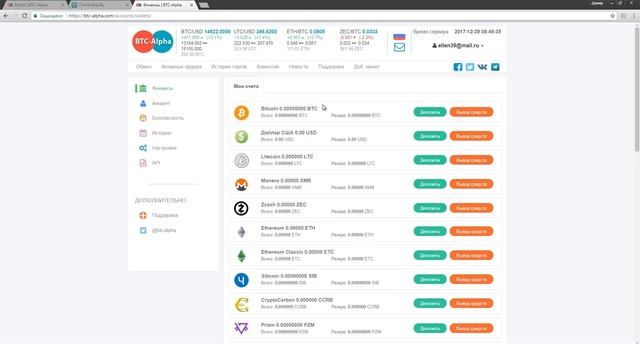
Task: Click the History calendar icon in sidebar
Action: coord(143,133)
